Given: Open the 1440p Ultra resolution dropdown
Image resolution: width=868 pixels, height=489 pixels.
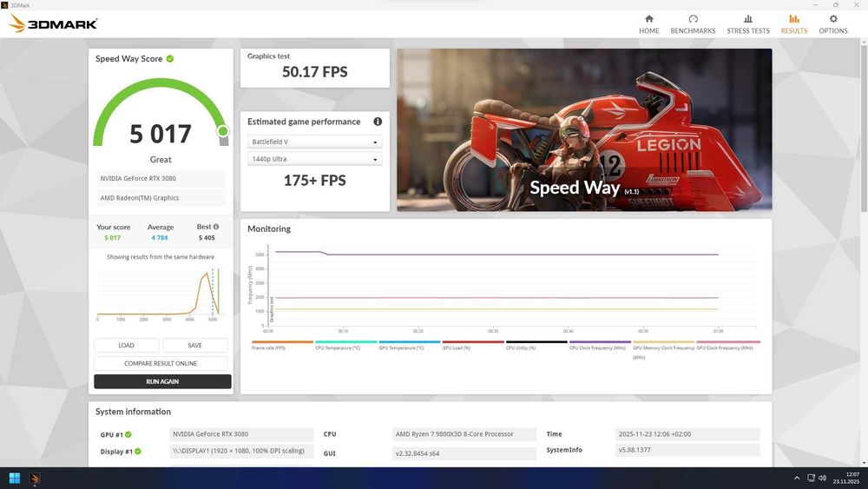Looking at the screenshot, I should click(314, 159).
